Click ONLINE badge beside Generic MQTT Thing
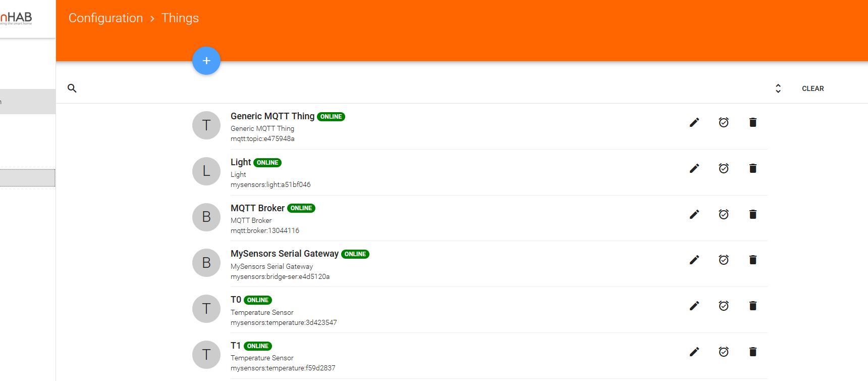 pyautogui.click(x=331, y=117)
